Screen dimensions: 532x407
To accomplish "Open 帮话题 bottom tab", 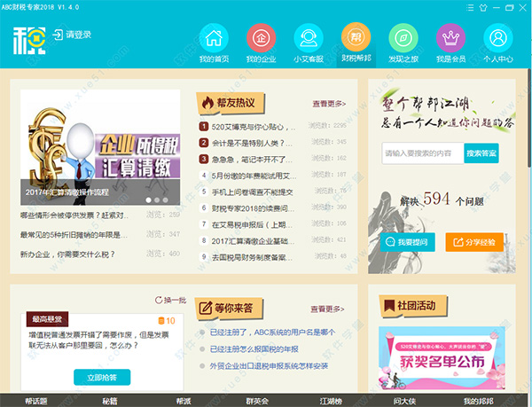I will 36,401.
